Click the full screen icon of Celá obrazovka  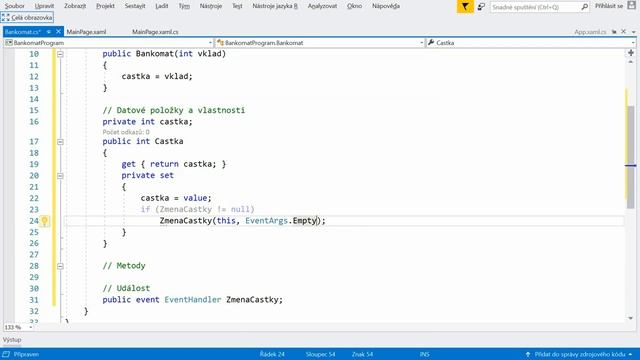click(5, 18)
